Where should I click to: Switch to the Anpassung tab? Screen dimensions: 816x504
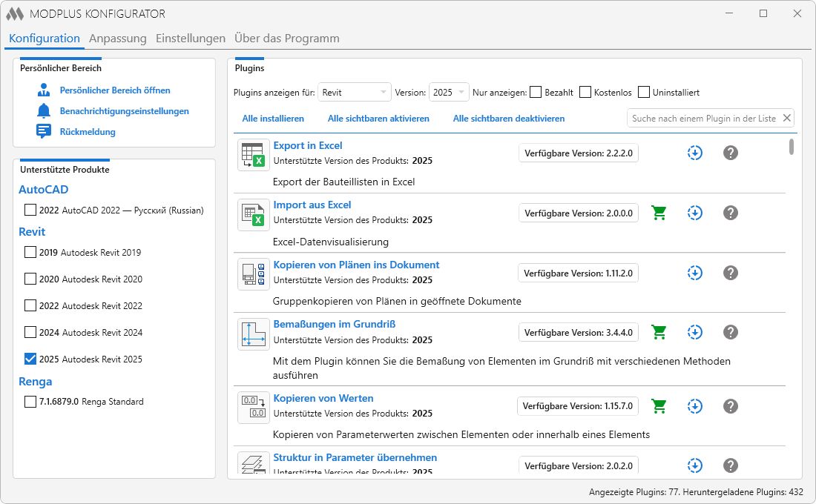pyautogui.click(x=118, y=39)
